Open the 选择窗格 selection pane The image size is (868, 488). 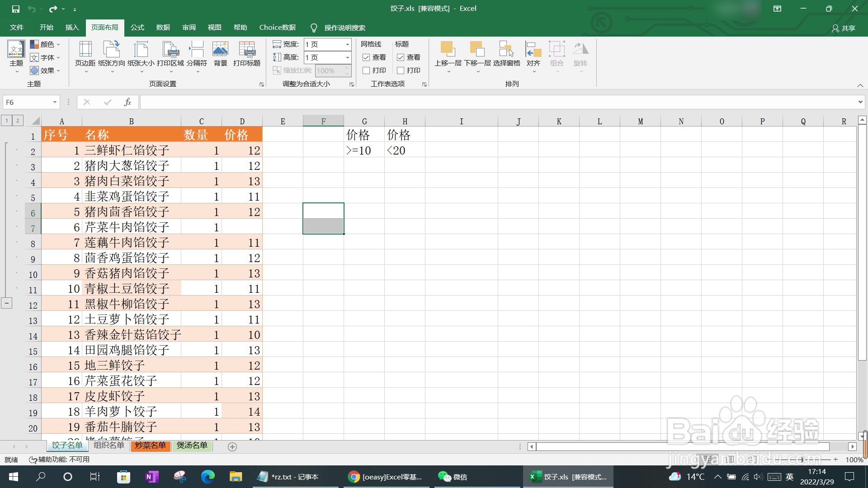tap(506, 54)
